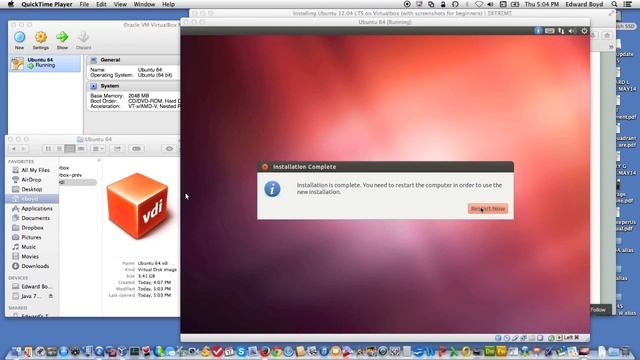Viewport: 640px width, 360px height.
Task: Click Edward Boyd user menu
Action: click(584, 4)
